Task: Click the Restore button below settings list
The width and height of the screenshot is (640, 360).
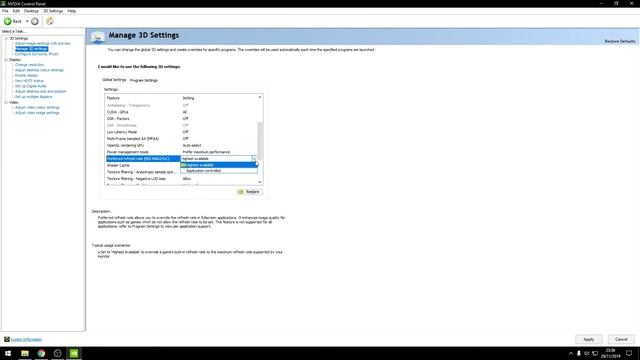Action: [x=250, y=192]
